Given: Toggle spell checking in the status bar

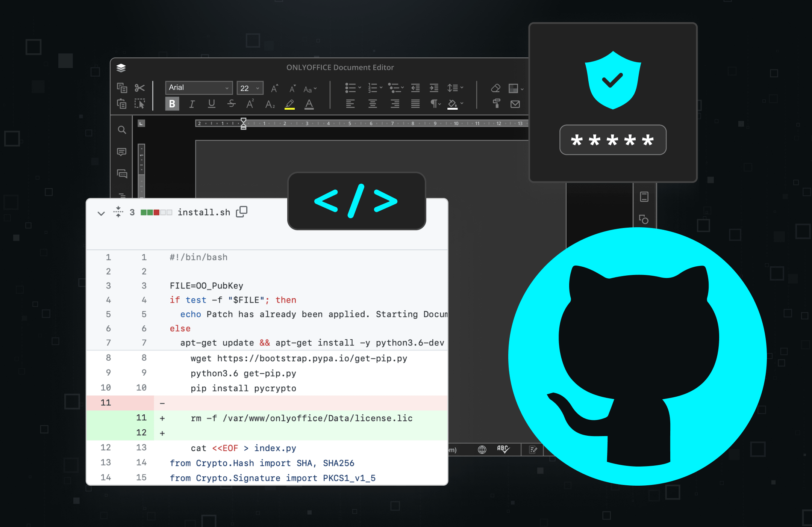Looking at the screenshot, I should point(503,449).
